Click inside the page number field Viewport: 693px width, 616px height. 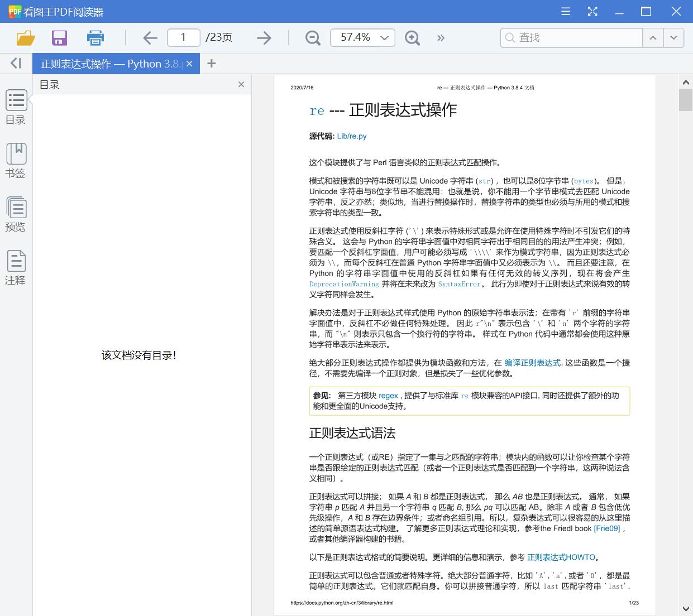coord(183,37)
